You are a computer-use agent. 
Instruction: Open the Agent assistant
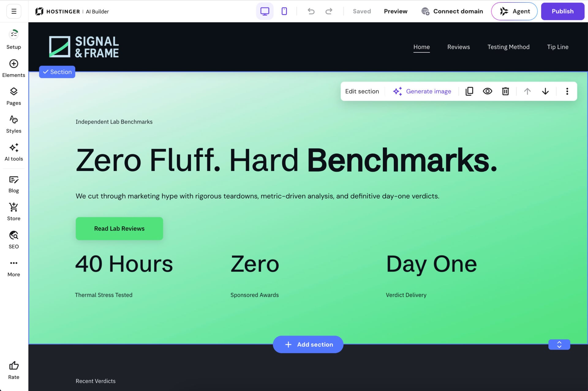[x=514, y=11]
